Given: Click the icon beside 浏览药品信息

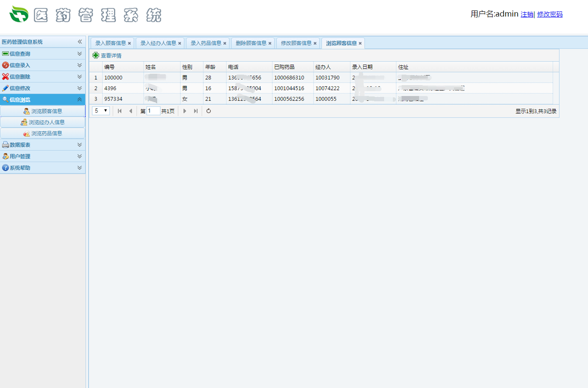Looking at the screenshot, I should pyautogui.click(x=26, y=134).
